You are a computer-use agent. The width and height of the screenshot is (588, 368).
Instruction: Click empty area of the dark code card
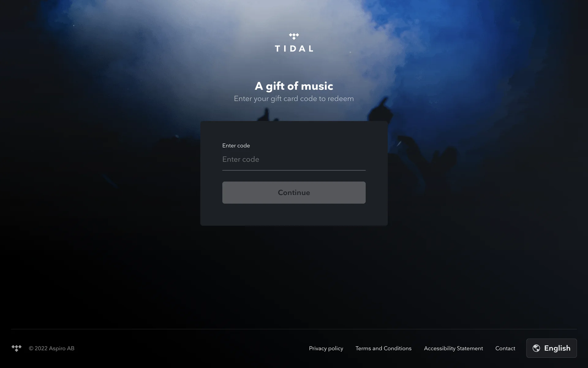[x=294, y=215]
